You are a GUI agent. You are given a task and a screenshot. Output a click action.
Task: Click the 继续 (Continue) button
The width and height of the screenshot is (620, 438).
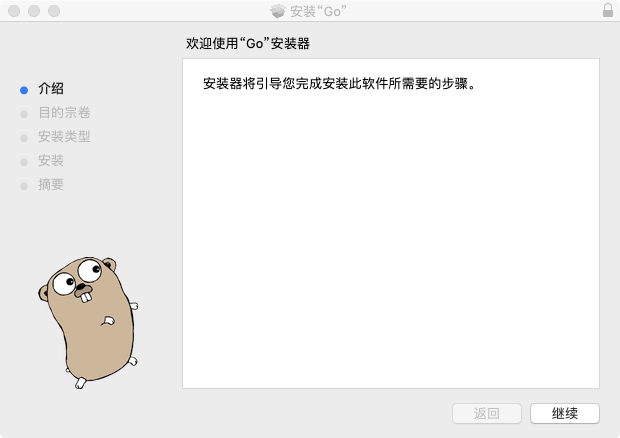[565, 413]
